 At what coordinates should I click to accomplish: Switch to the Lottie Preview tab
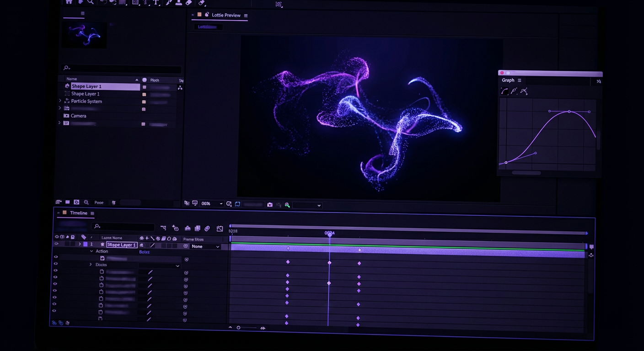(x=225, y=16)
